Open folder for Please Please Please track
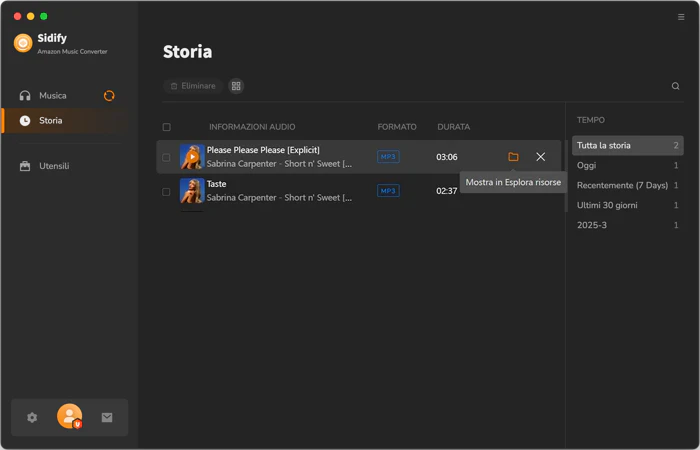Image resolution: width=700 pixels, height=450 pixels. (513, 157)
